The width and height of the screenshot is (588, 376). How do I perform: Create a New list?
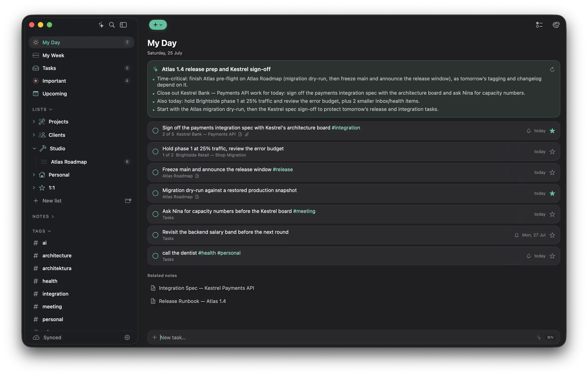pos(52,201)
